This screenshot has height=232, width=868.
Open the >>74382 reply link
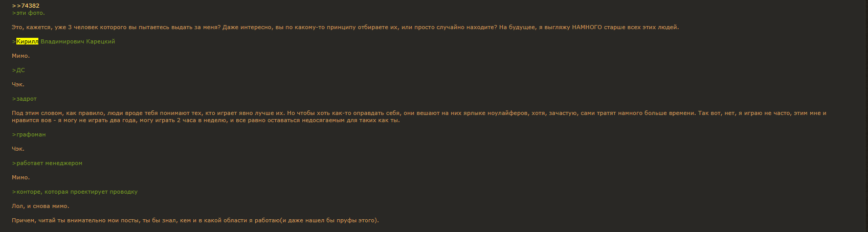click(26, 6)
